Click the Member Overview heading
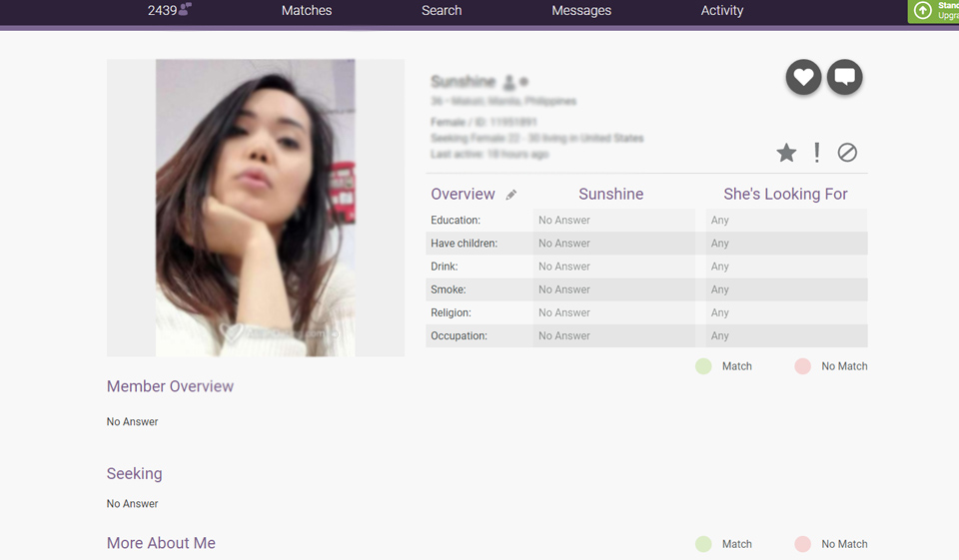Image resolution: width=959 pixels, height=560 pixels. (170, 386)
